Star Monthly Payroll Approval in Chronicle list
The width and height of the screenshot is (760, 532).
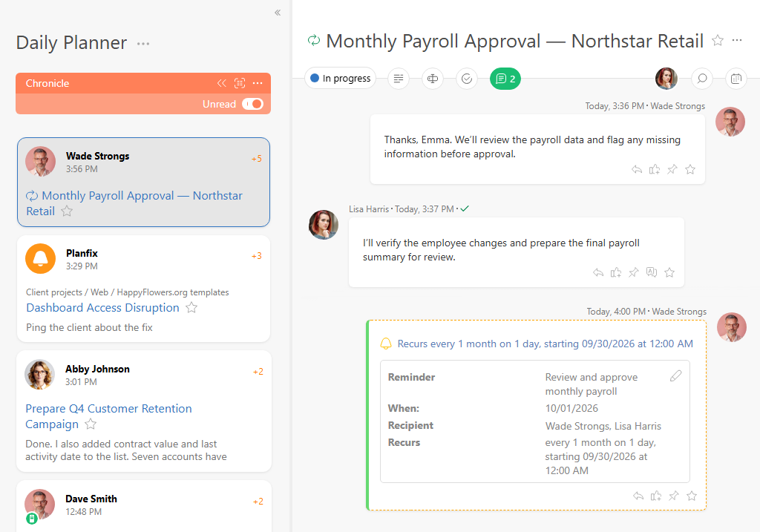67,211
